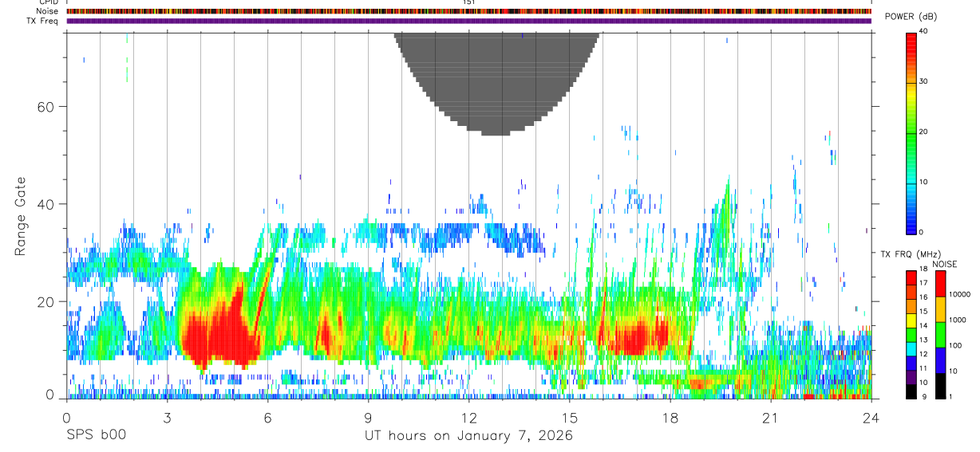Screen dimensions: 980x452
Task: Click the UT hours on January 7, 2026 title
Action: pos(468,436)
